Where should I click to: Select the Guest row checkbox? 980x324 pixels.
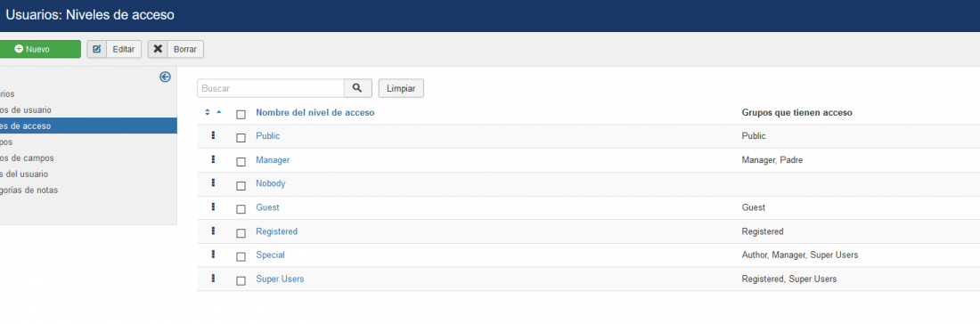[241, 210]
